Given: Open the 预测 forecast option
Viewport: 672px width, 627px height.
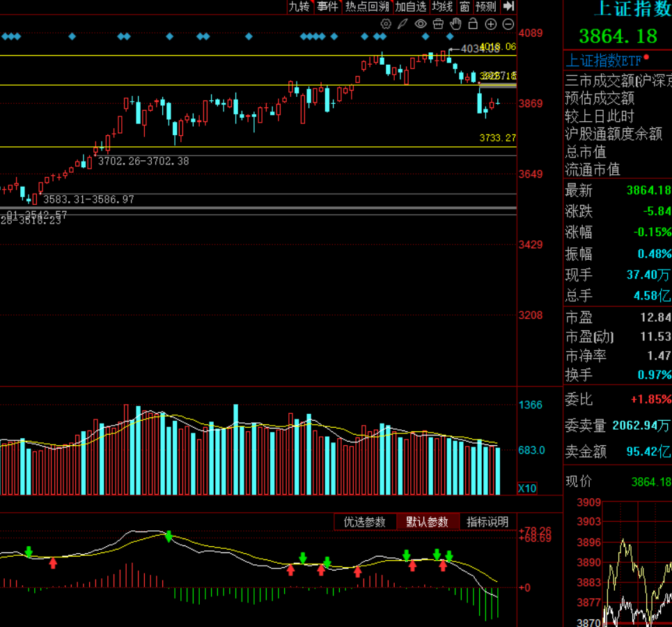Looking at the screenshot, I should pos(486,6).
